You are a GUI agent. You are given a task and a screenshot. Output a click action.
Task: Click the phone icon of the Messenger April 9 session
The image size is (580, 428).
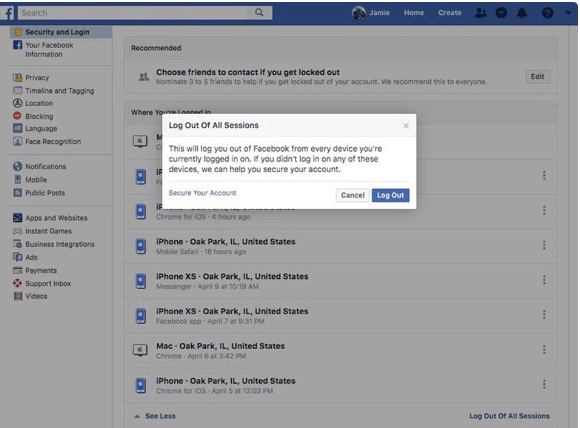pos(141,281)
